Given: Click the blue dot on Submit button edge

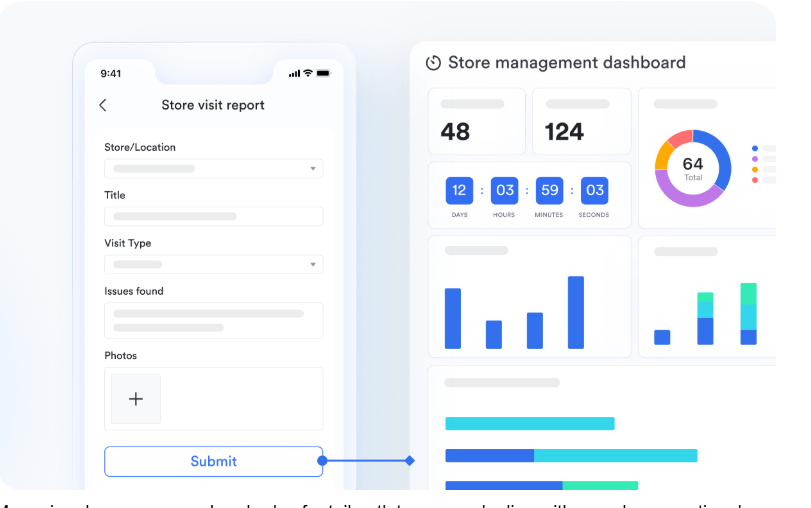Looking at the screenshot, I should click(x=322, y=461).
